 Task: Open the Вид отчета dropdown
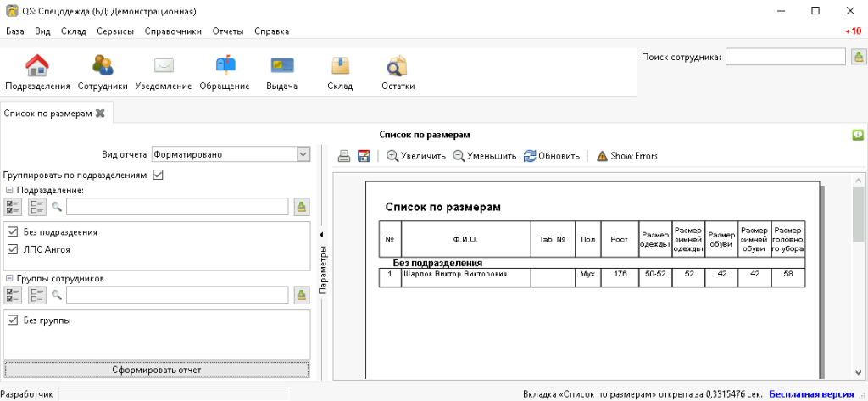pyautogui.click(x=231, y=154)
